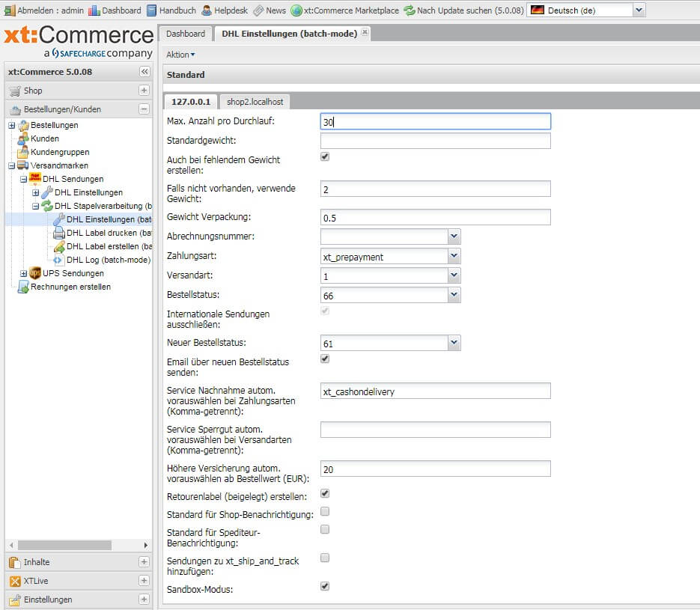Click the DHL Label erstellen icon
700x610 pixels.
coord(59,246)
